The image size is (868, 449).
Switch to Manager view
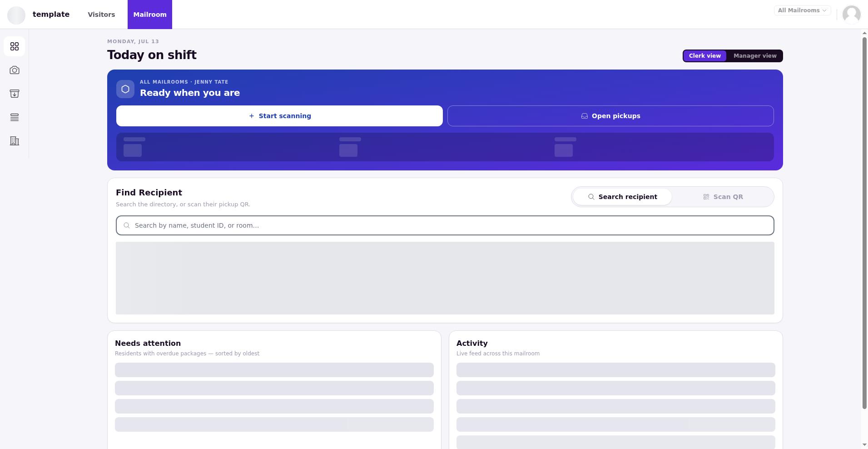pyautogui.click(x=755, y=56)
